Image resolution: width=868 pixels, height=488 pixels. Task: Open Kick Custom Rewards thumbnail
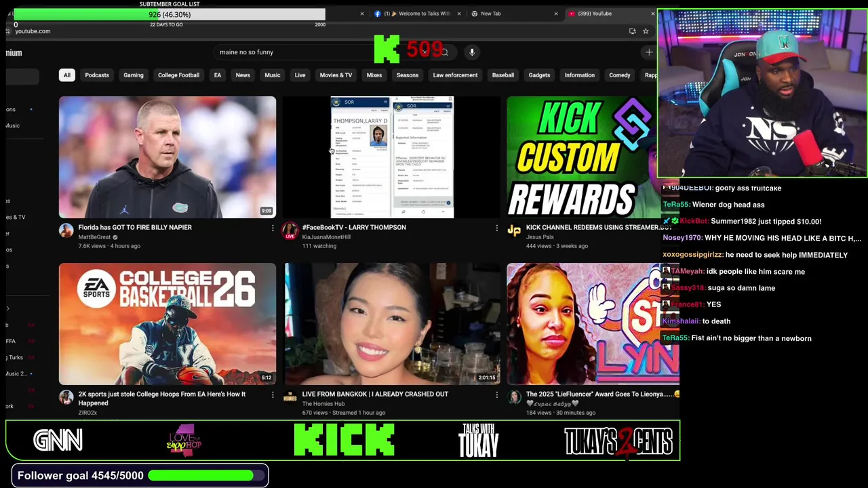(582, 157)
